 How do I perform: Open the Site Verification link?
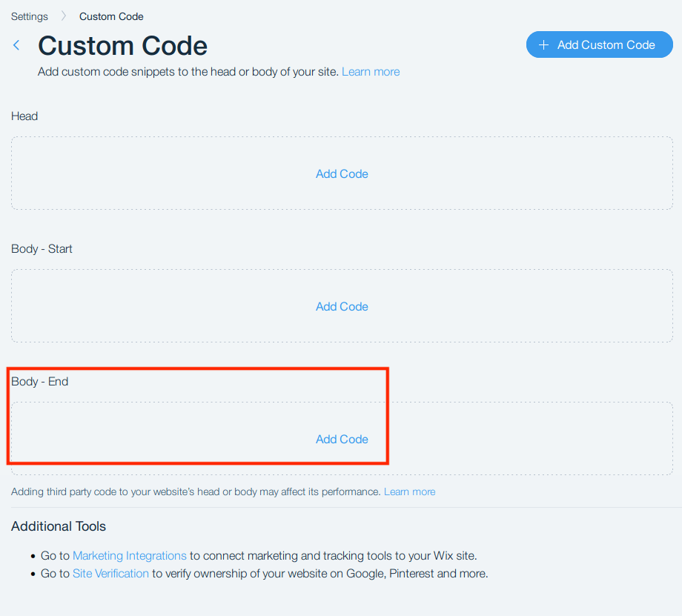point(110,573)
